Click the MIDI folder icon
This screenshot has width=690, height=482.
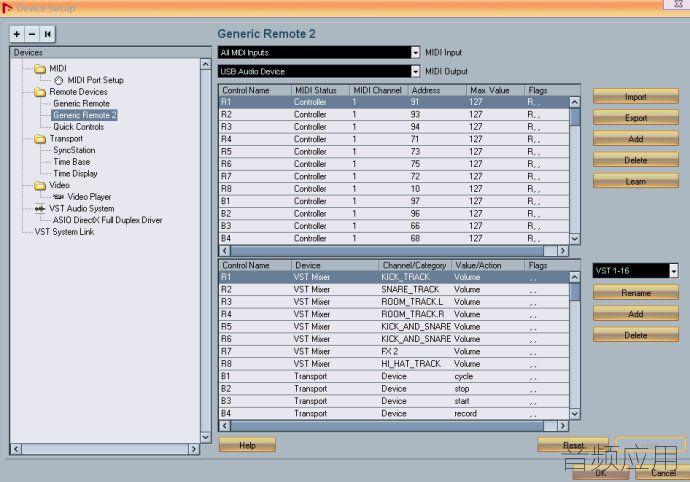[40, 69]
